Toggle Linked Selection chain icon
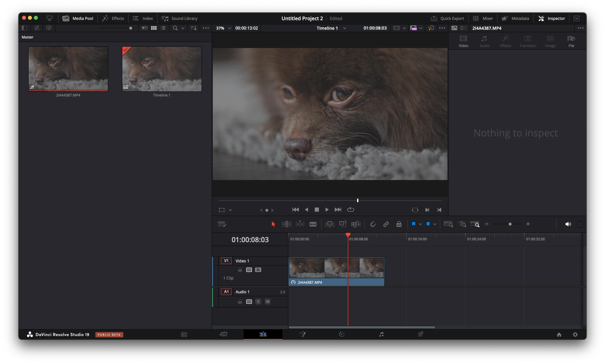The width and height of the screenshot is (605, 364). point(386,224)
